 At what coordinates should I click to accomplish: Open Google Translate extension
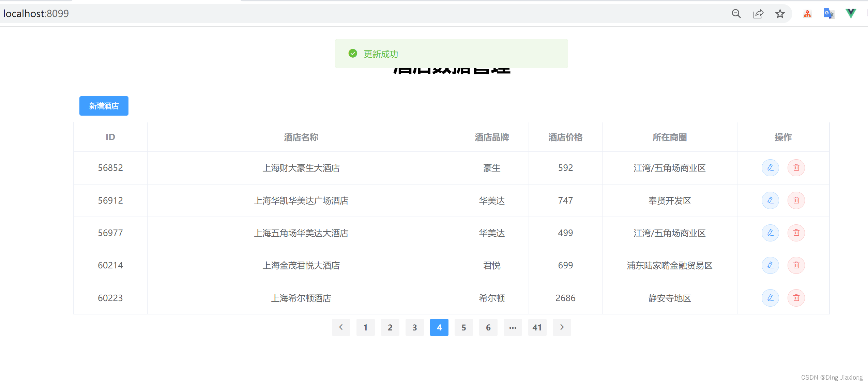pos(828,14)
